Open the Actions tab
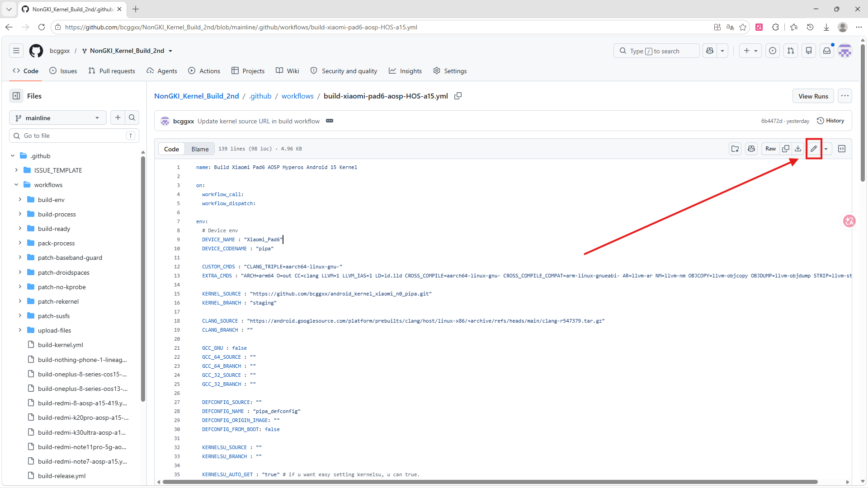The width and height of the screenshot is (868, 488). (x=204, y=71)
